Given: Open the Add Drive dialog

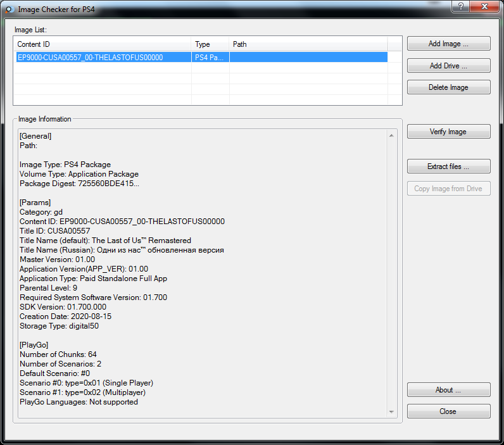Looking at the screenshot, I should pyautogui.click(x=448, y=66).
